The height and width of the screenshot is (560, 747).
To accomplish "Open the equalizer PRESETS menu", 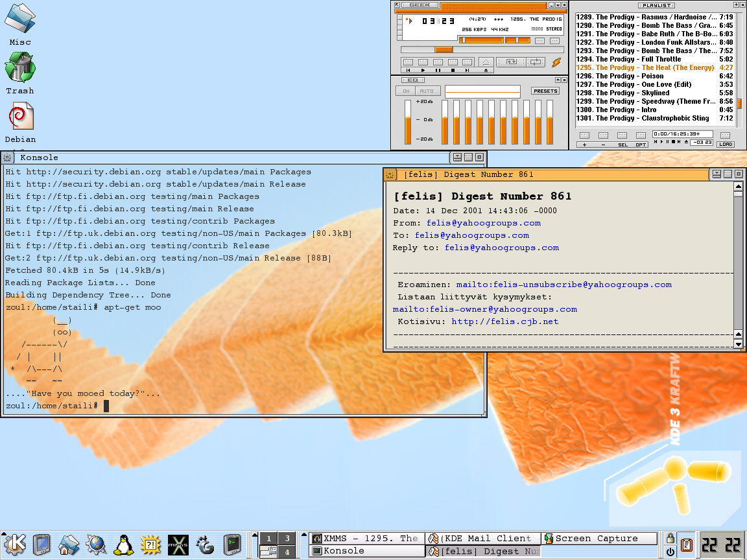I will pos(545,91).
